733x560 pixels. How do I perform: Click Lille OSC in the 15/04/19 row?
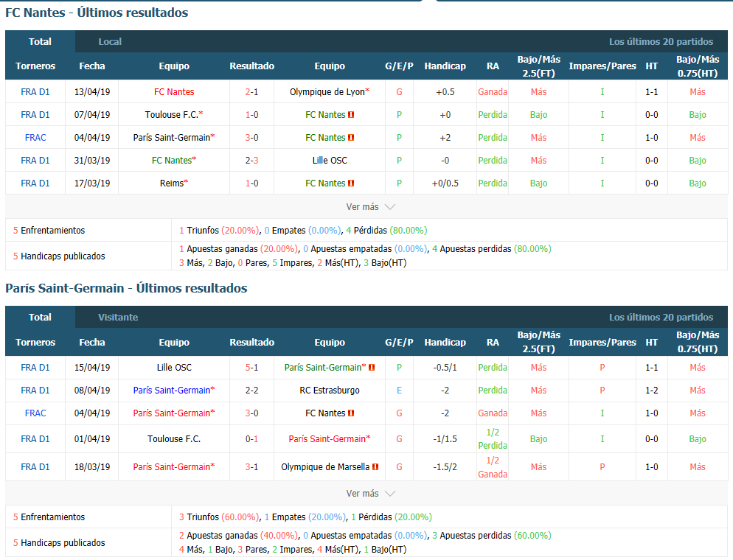coord(174,368)
